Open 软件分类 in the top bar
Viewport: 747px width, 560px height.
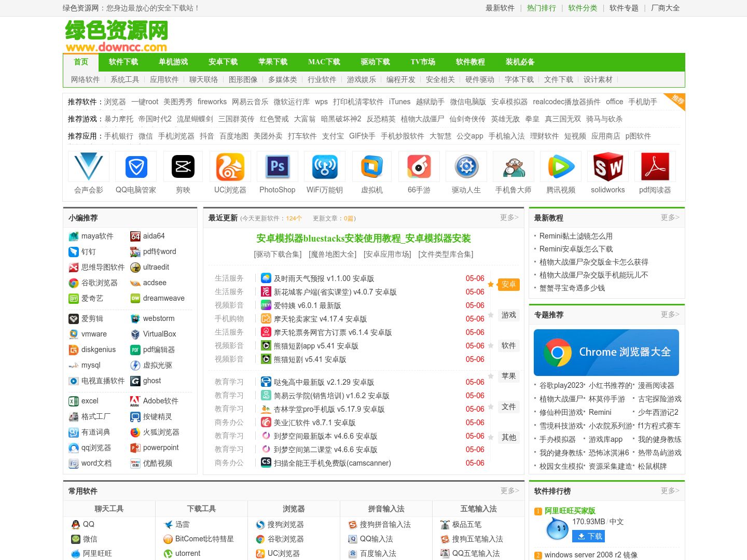click(x=583, y=8)
